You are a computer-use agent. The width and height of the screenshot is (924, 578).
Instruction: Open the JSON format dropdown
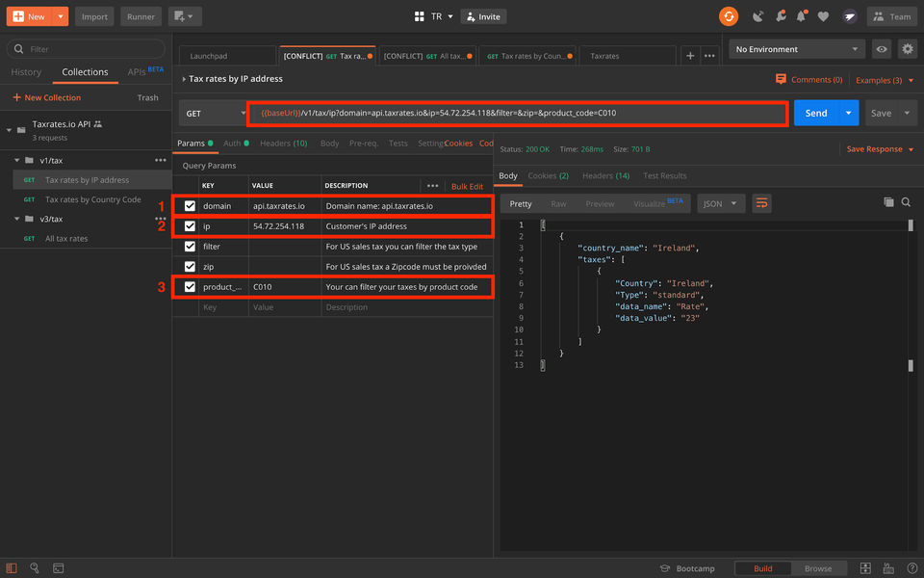coord(721,203)
